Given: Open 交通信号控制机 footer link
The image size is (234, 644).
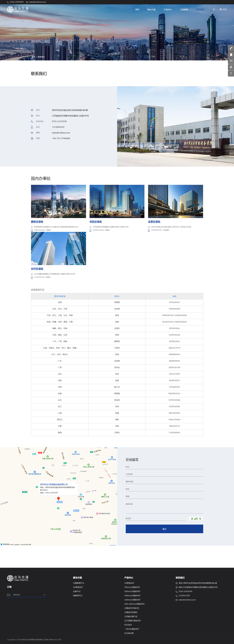Looking at the screenshot, I should pos(131,612).
